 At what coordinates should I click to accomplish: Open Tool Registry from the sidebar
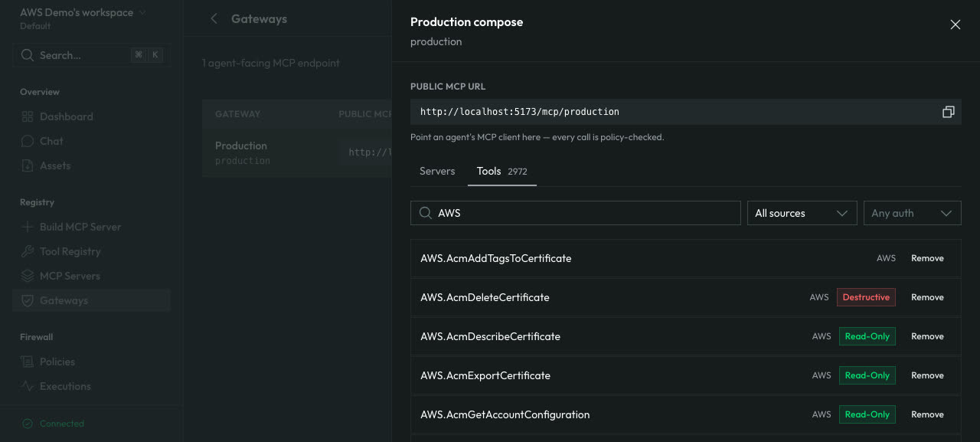coord(91,251)
